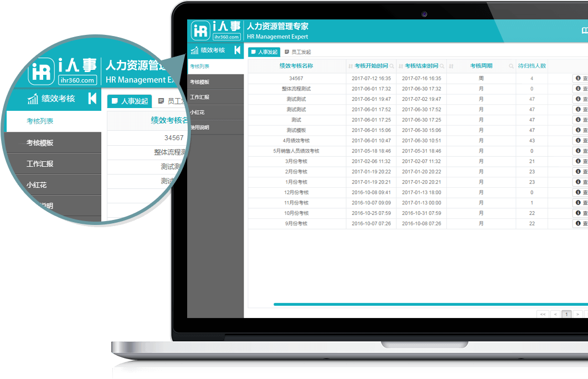This screenshot has width=588, height=379.
Task: Open 小红花 in the laptop screen sidebar
Action: pos(198,112)
